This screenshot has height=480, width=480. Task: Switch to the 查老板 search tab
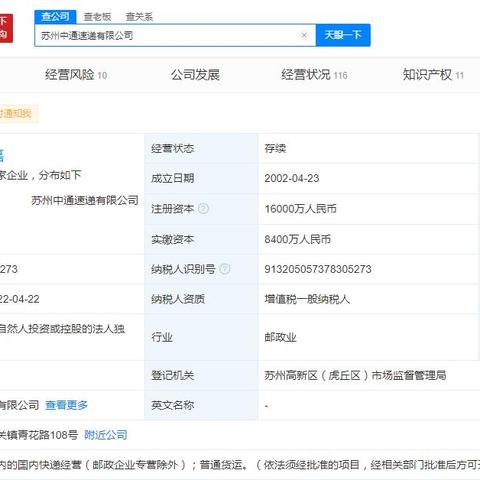pos(97,17)
